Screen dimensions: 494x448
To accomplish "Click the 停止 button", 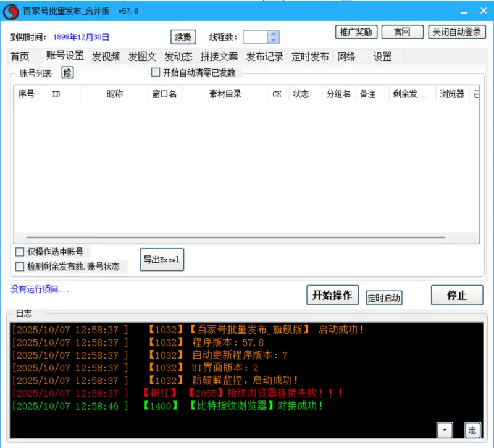I will (457, 296).
